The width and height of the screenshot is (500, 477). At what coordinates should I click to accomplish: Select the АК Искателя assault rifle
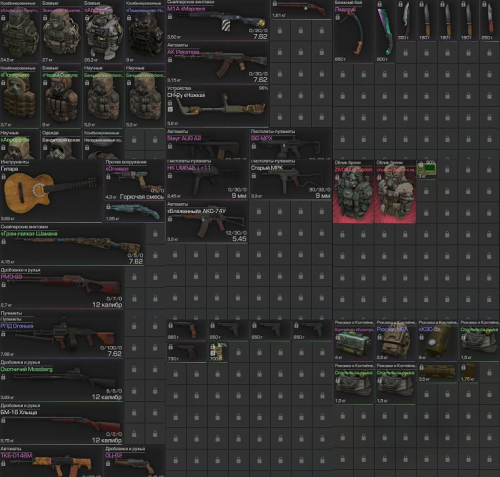tap(217, 63)
